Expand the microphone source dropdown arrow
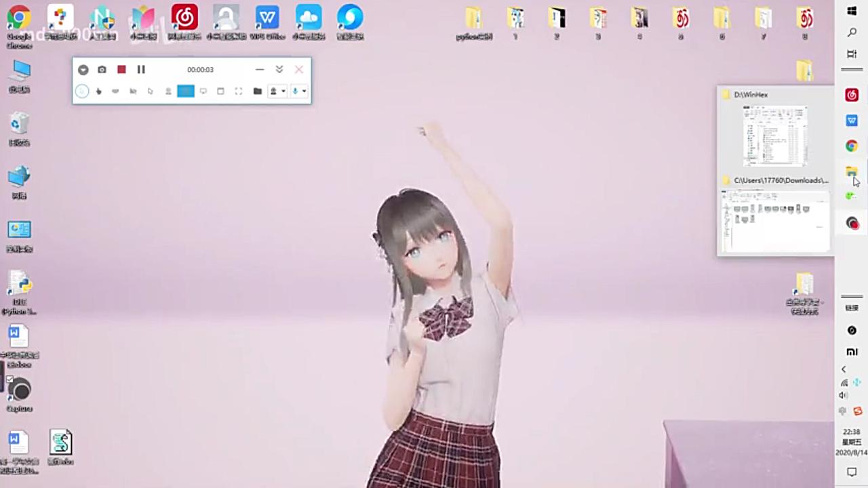 (304, 91)
